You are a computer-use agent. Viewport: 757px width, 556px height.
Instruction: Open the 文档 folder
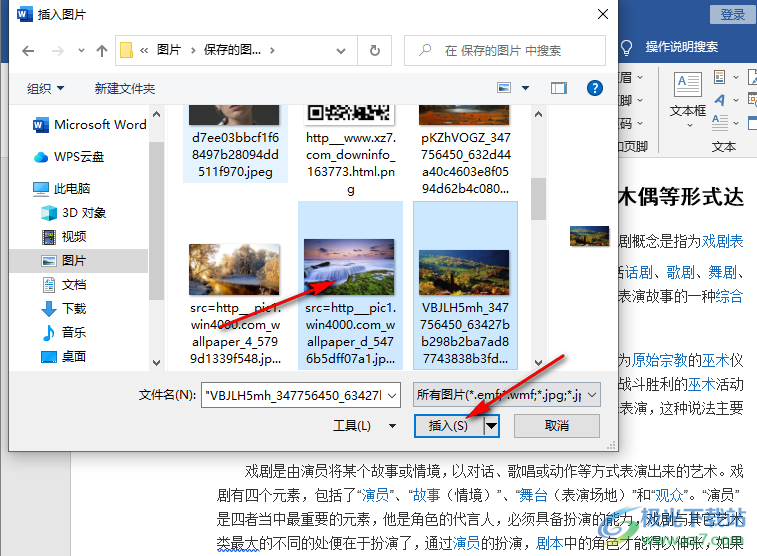coord(64,285)
